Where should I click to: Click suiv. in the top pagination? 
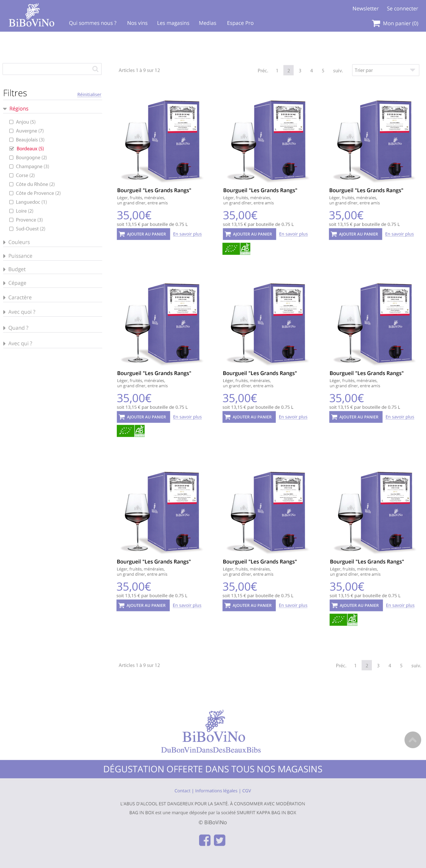click(338, 70)
